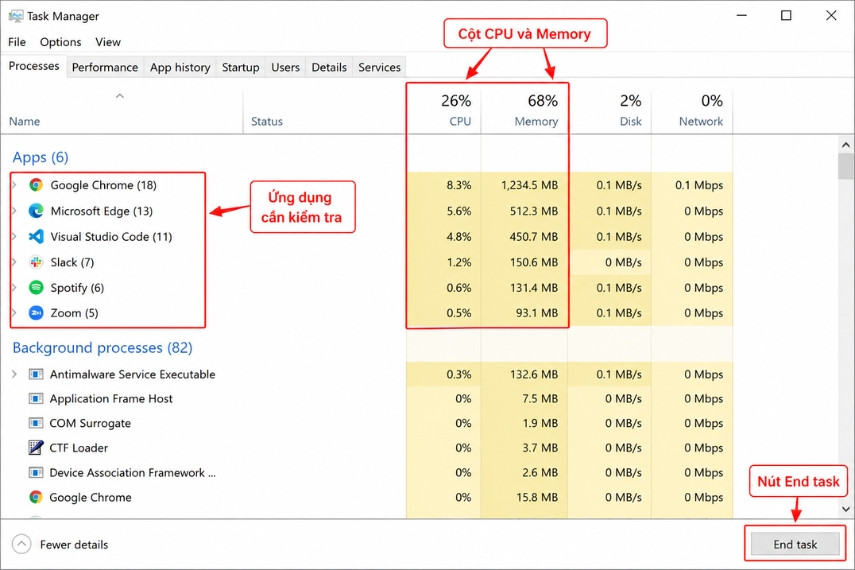855x570 pixels.
Task: Select the Visual Studio Code (11) row
Action: point(111,236)
